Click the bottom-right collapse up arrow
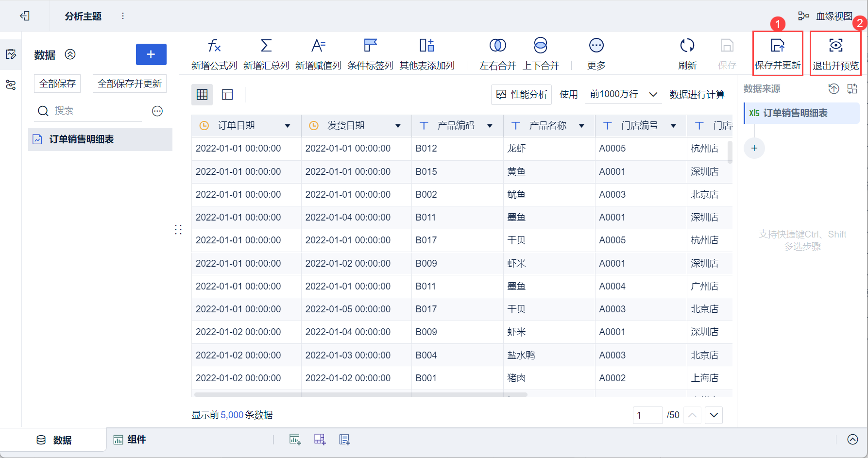 [x=852, y=440]
